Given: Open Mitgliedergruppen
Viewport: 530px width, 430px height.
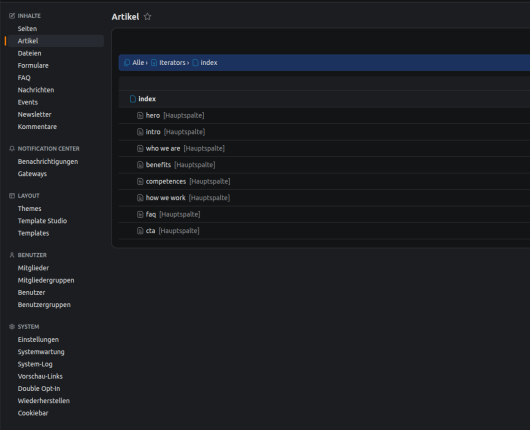Looking at the screenshot, I should (46, 280).
